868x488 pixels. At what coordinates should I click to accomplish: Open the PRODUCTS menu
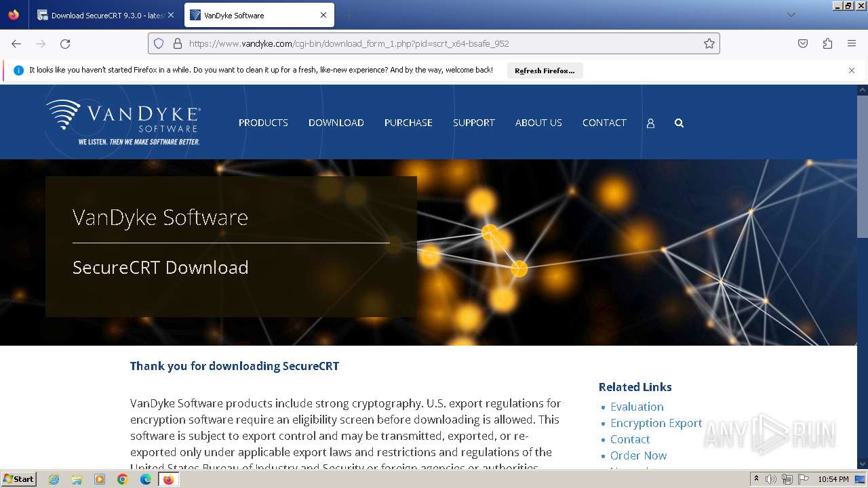pos(263,123)
